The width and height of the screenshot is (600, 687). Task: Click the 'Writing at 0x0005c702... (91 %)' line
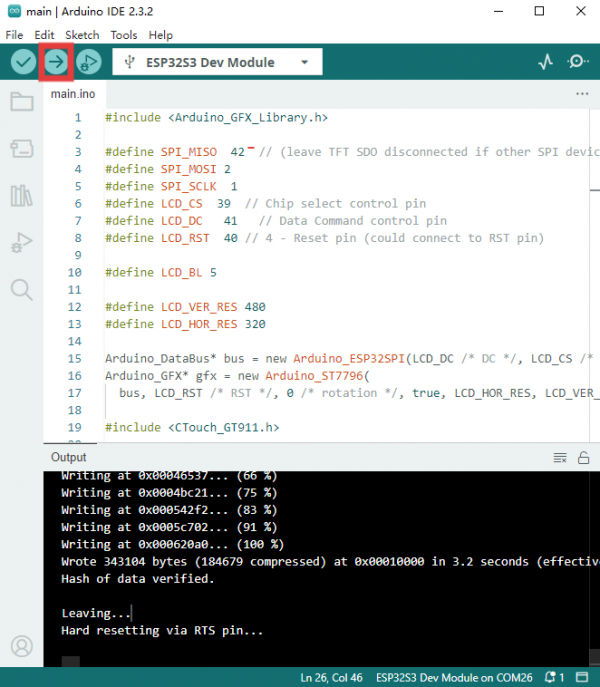169,527
